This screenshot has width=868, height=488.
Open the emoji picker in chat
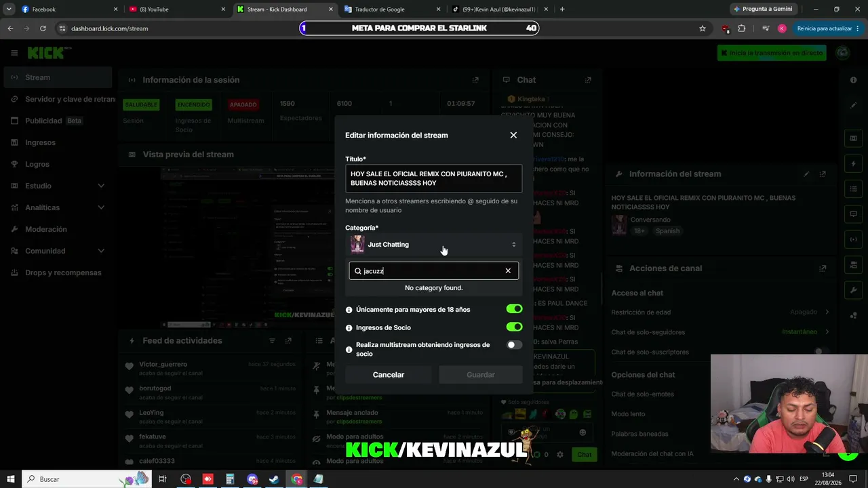point(582,432)
